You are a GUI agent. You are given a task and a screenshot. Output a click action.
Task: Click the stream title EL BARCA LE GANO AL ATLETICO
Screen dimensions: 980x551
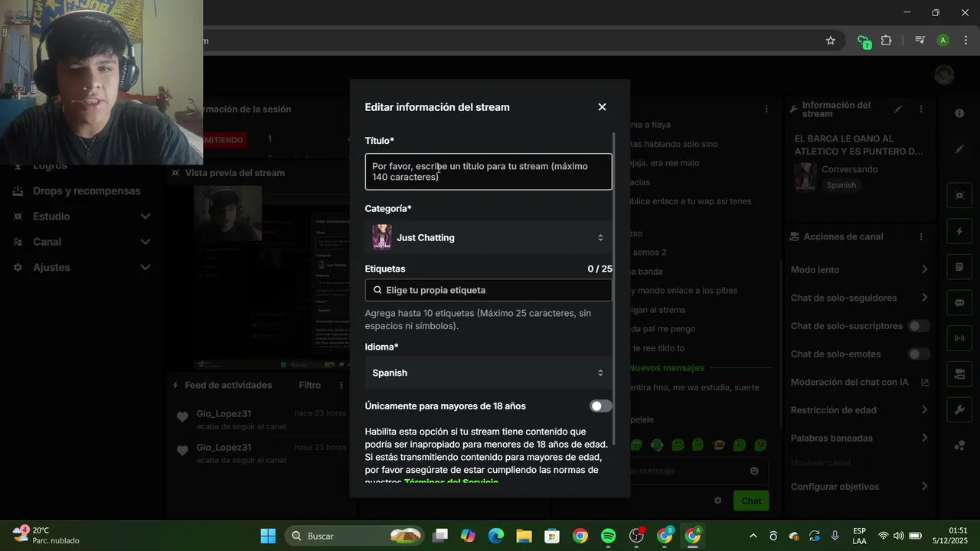pos(859,145)
